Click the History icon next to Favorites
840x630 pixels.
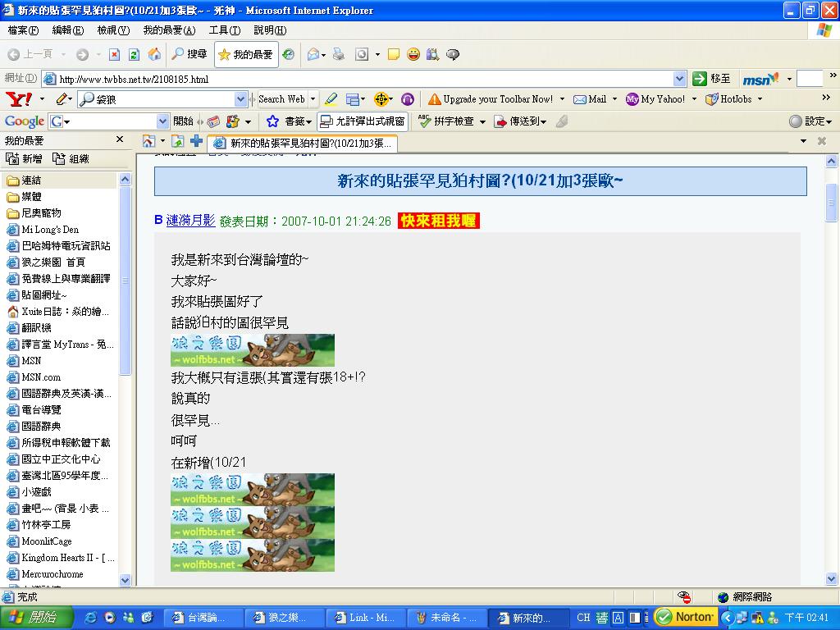[288, 55]
